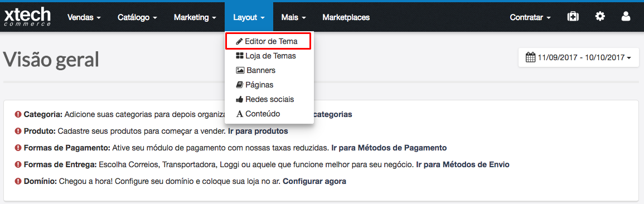This screenshot has width=644, height=204.
Task: Click the Visão geral page heading
Action: [x=51, y=60]
